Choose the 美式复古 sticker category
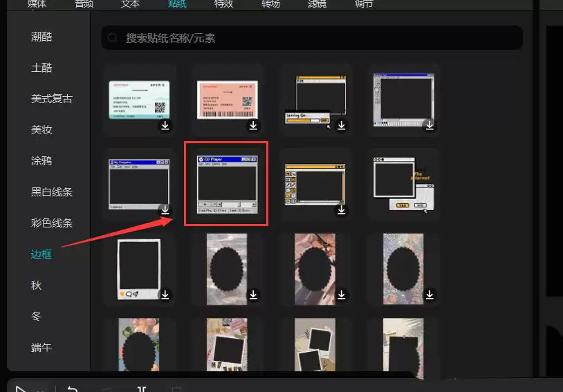563x392 pixels. 51,99
